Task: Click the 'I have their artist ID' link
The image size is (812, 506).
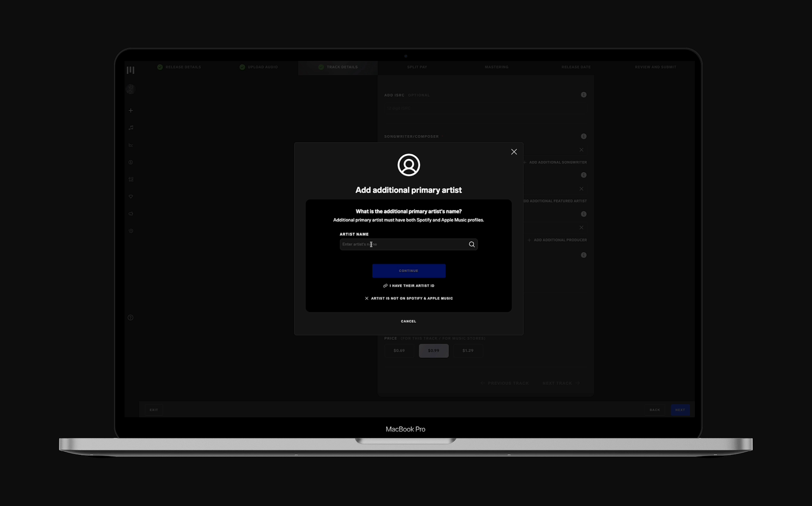Action: point(409,286)
